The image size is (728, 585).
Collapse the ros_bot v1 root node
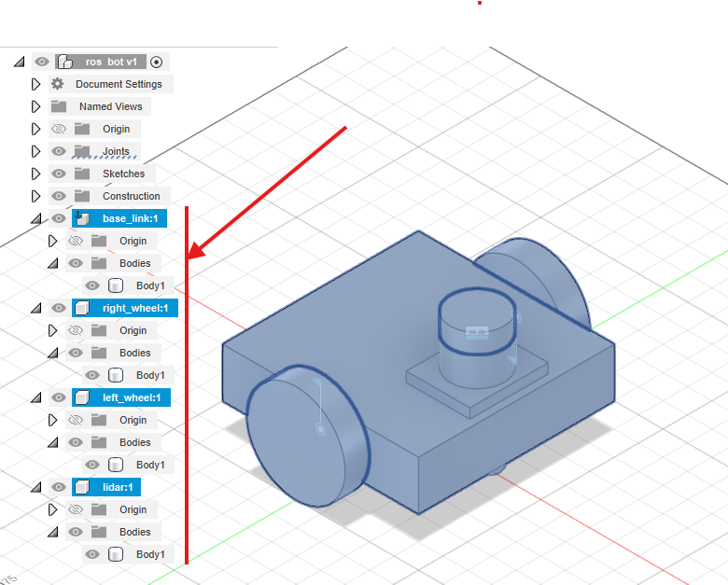click(19, 62)
